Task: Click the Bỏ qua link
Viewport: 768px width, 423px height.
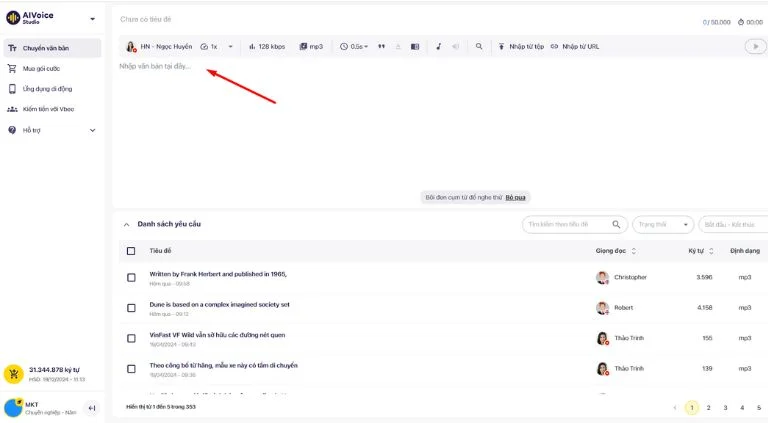Action: (x=515, y=197)
